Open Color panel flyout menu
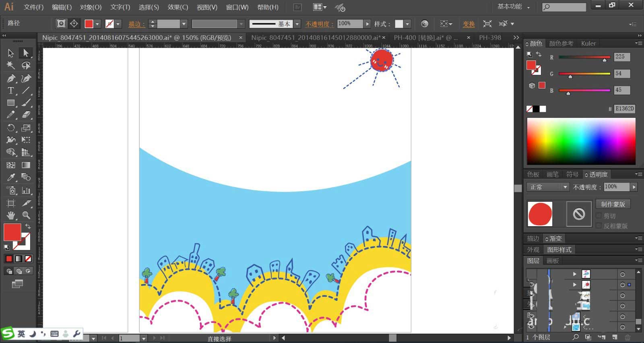Viewport: 644px width, 343px height. point(638,43)
